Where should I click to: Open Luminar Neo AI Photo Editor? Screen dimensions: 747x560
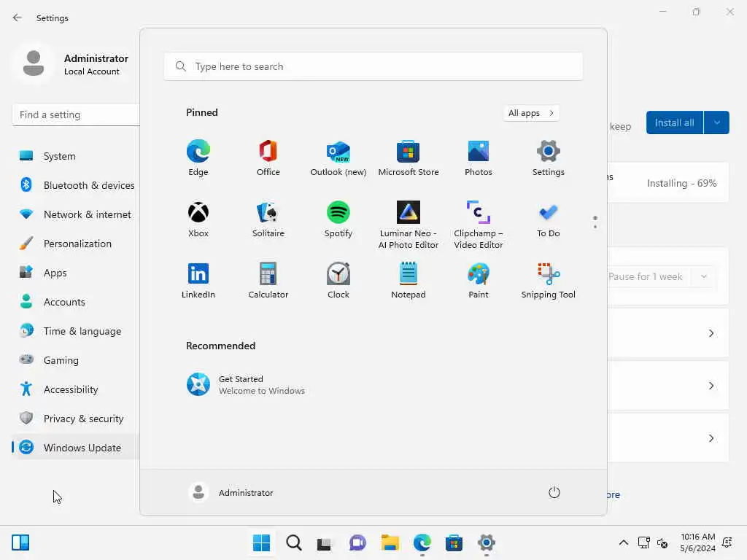click(409, 225)
